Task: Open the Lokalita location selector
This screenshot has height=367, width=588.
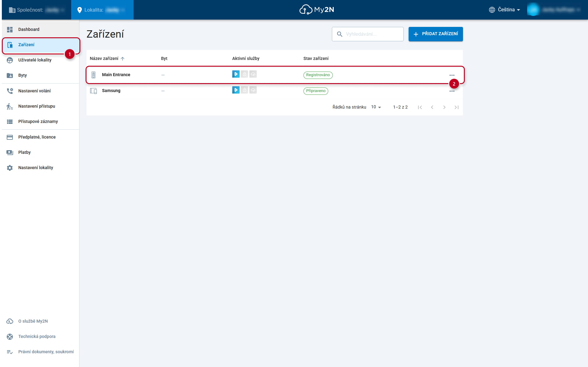Action: coord(102,10)
